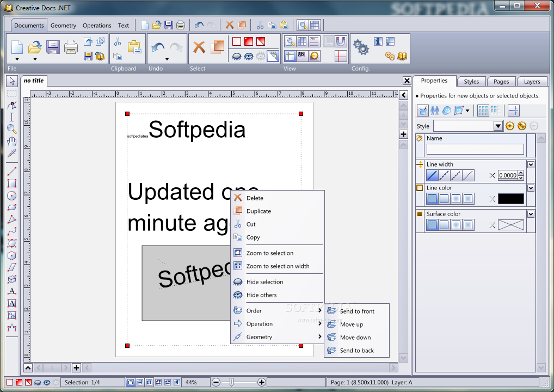Add a new page with bottom plus button
The height and width of the screenshot is (392, 554).
76,367
